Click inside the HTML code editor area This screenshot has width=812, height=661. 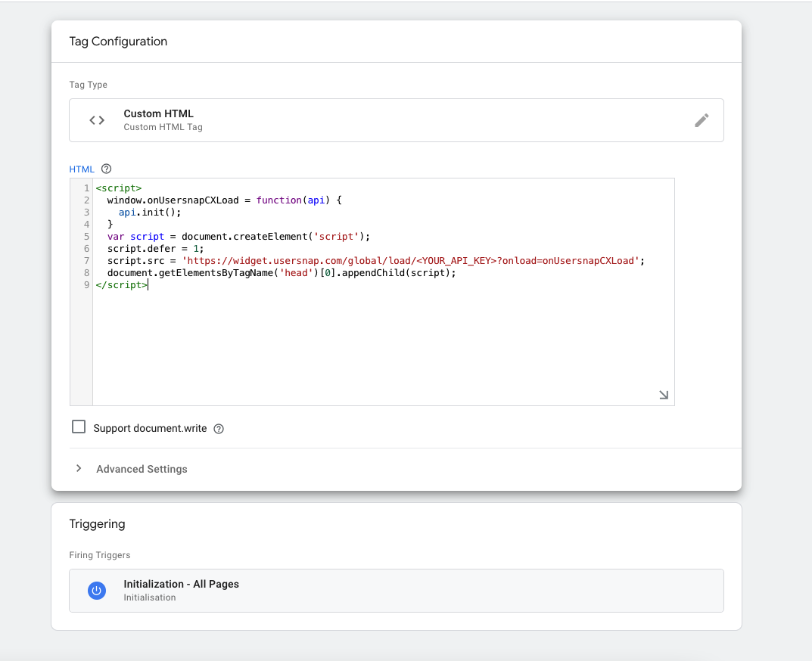(x=383, y=292)
